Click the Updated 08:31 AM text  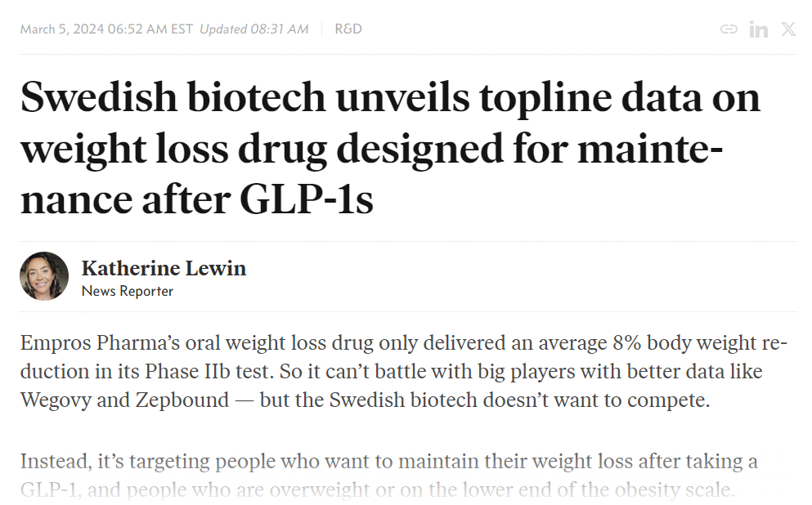point(253,29)
